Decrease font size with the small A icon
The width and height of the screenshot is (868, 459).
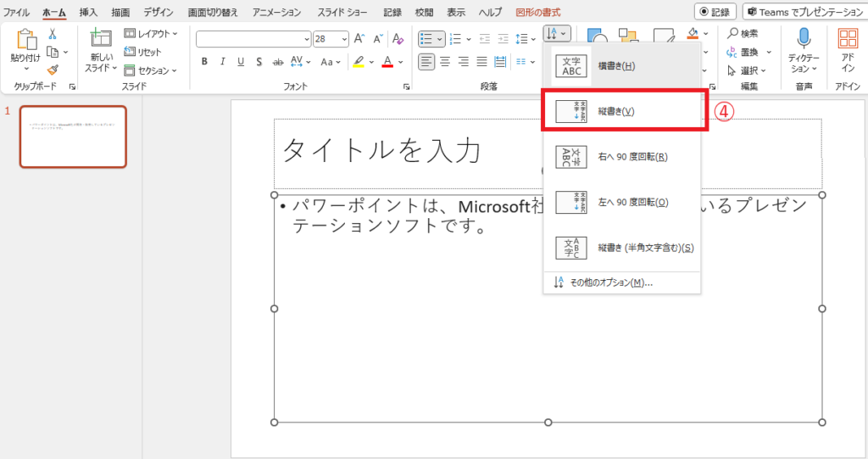tap(378, 39)
